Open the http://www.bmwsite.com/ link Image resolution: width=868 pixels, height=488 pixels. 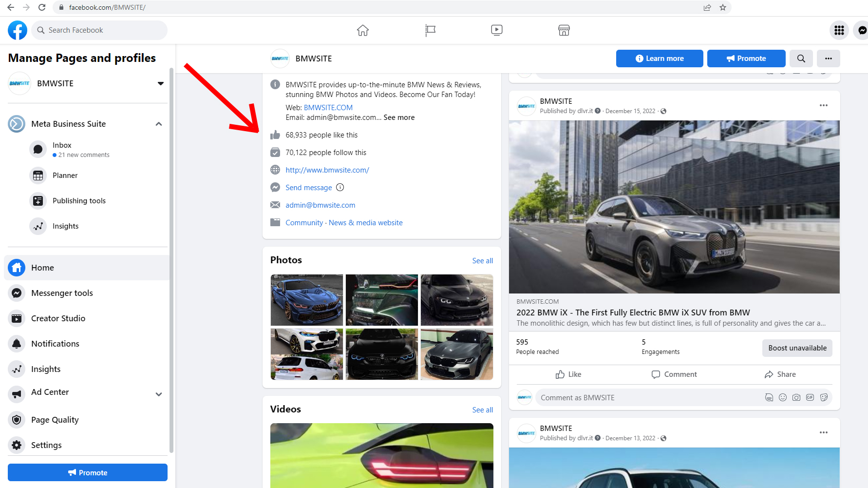(327, 170)
